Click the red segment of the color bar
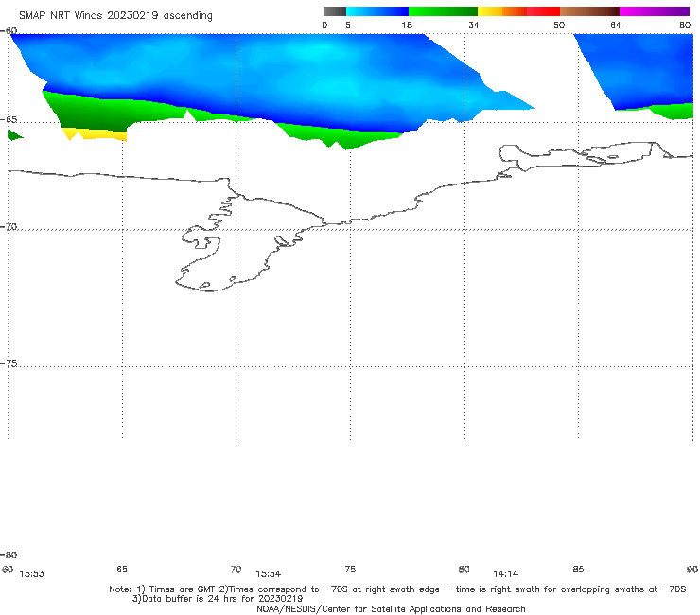700x615 pixels. click(543, 11)
